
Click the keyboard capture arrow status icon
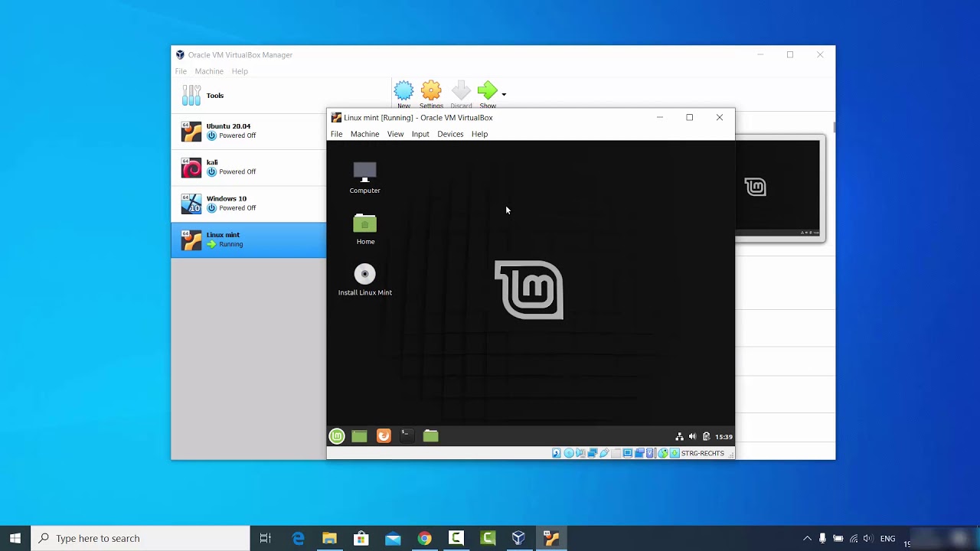675,453
